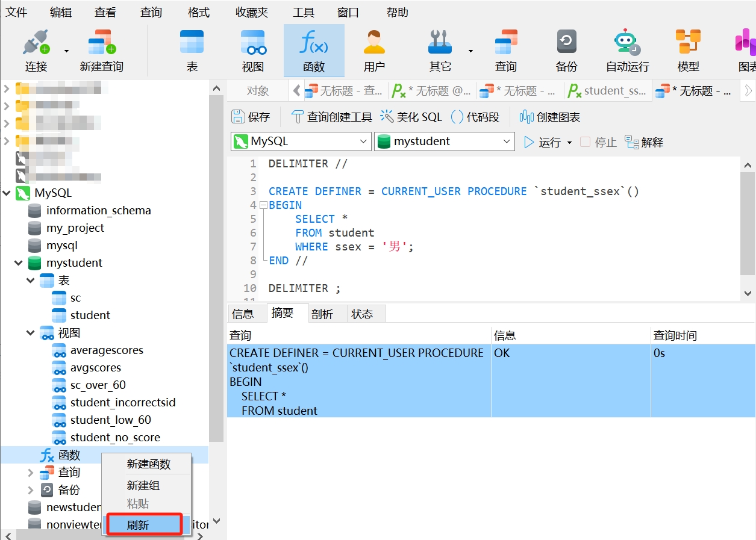Open the 模型 (Model) toolbar icon
Viewport: 756px width, 540px height.
688,51
